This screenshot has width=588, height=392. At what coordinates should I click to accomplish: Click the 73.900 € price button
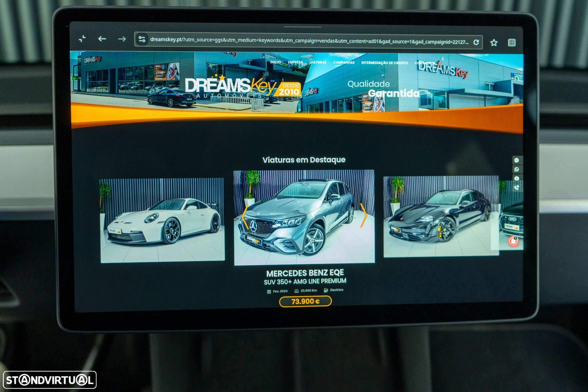tap(305, 301)
